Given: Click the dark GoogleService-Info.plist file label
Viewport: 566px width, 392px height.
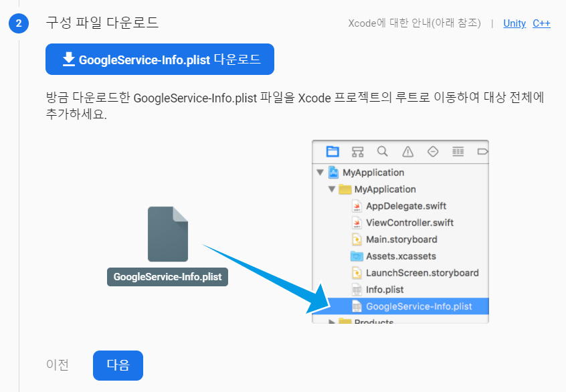Looking at the screenshot, I should 167,277.
